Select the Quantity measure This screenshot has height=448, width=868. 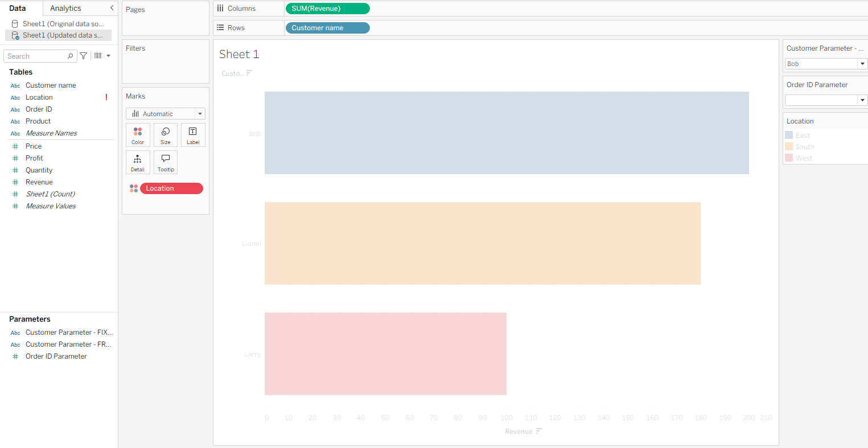pyautogui.click(x=39, y=170)
